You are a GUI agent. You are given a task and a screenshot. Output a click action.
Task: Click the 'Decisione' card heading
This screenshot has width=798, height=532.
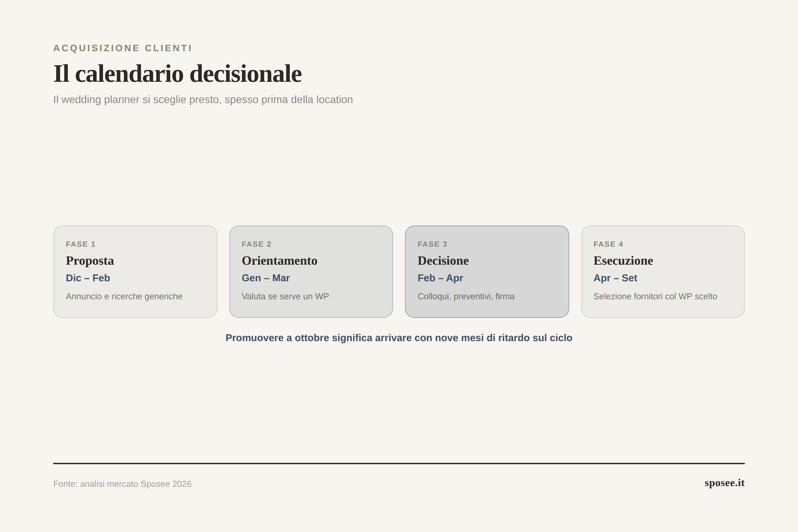point(443,261)
